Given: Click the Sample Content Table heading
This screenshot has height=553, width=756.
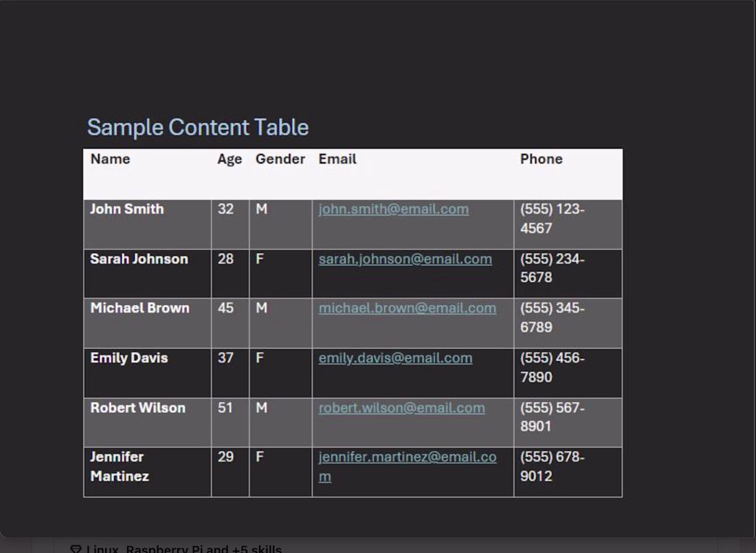Looking at the screenshot, I should click(x=198, y=127).
